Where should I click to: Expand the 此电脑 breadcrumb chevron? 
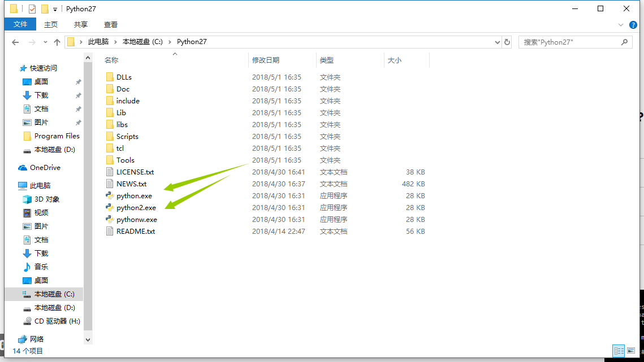[x=116, y=42]
